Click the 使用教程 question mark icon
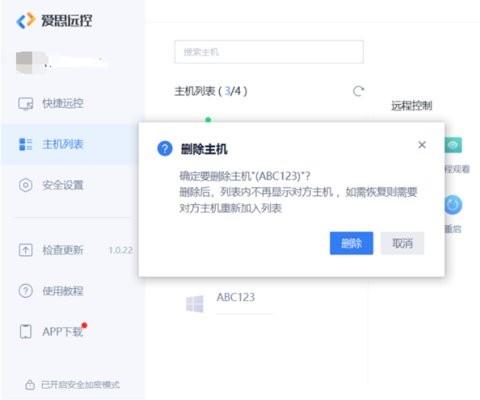The height and width of the screenshot is (400, 480). 25,291
